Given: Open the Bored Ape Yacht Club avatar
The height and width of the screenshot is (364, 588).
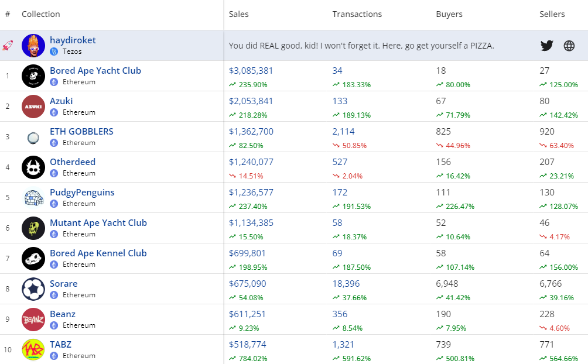Looking at the screenshot, I should (x=33, y=76).
